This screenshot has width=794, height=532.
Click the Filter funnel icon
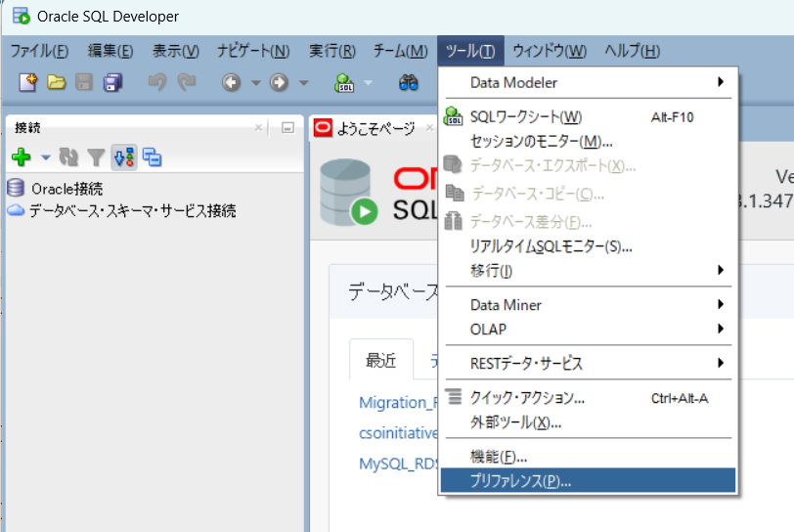[x=96, y=157]
